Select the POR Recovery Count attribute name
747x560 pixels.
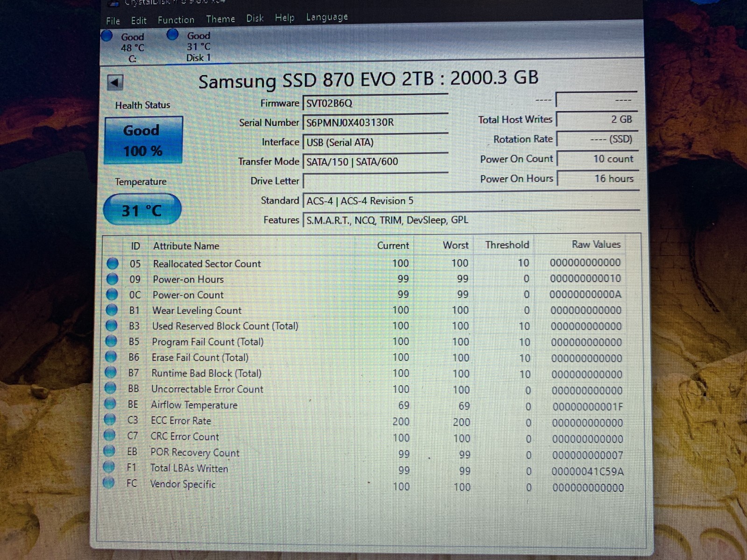click(194, 452)
